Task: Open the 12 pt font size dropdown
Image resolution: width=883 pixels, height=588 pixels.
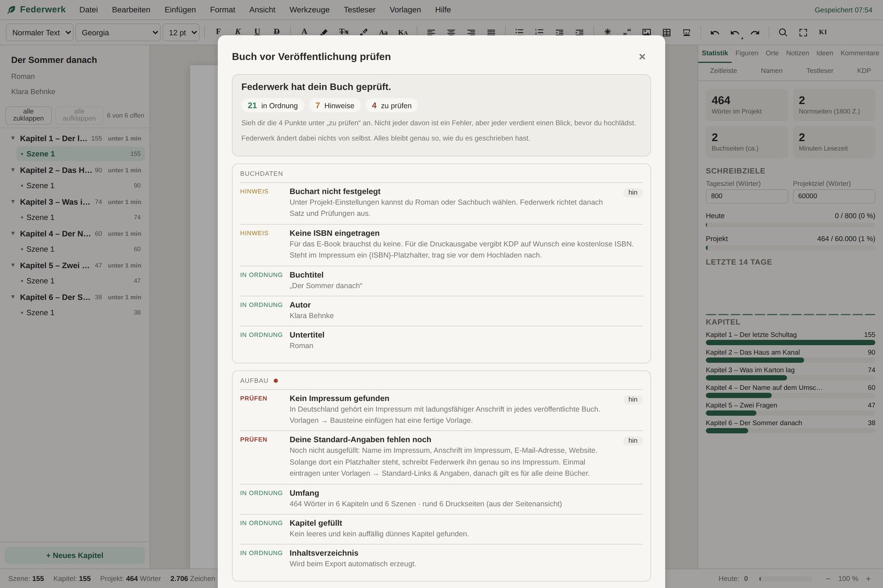Action: coord(181,32)
